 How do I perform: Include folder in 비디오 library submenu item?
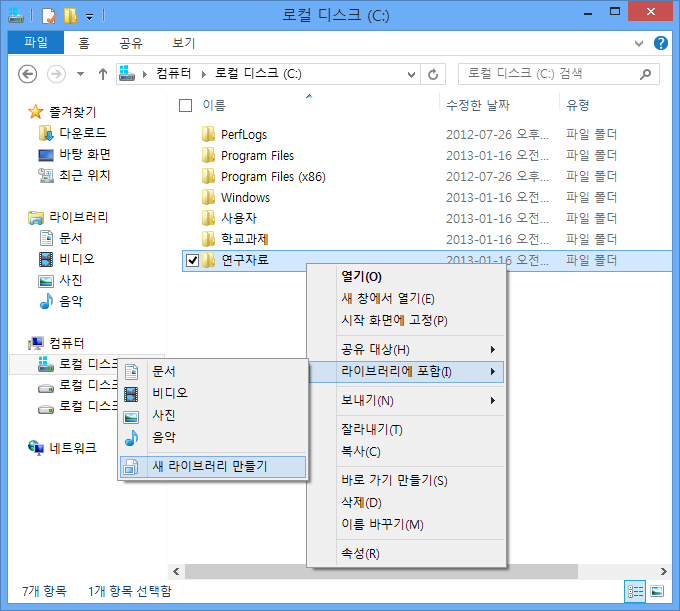(213, 393)
